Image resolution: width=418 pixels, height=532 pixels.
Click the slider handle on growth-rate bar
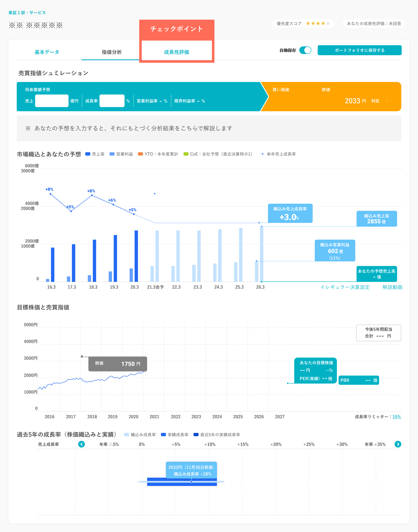point(191,482)
